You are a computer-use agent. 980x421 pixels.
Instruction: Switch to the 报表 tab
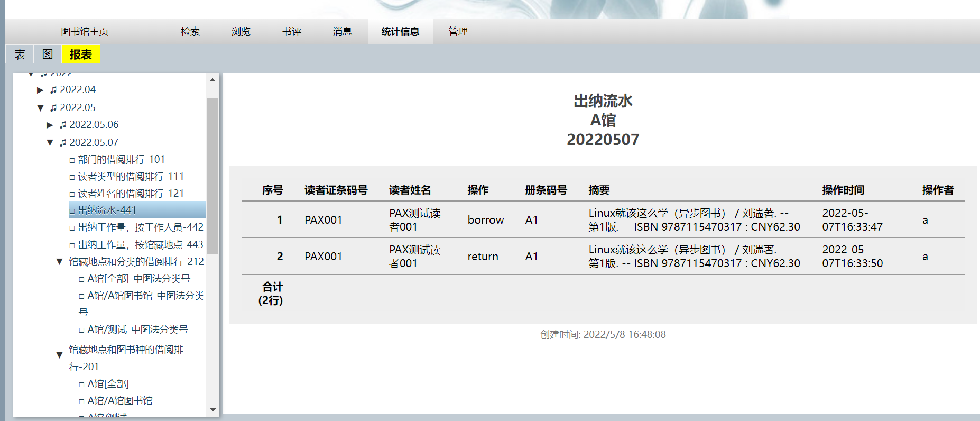(x=81, y=54)
